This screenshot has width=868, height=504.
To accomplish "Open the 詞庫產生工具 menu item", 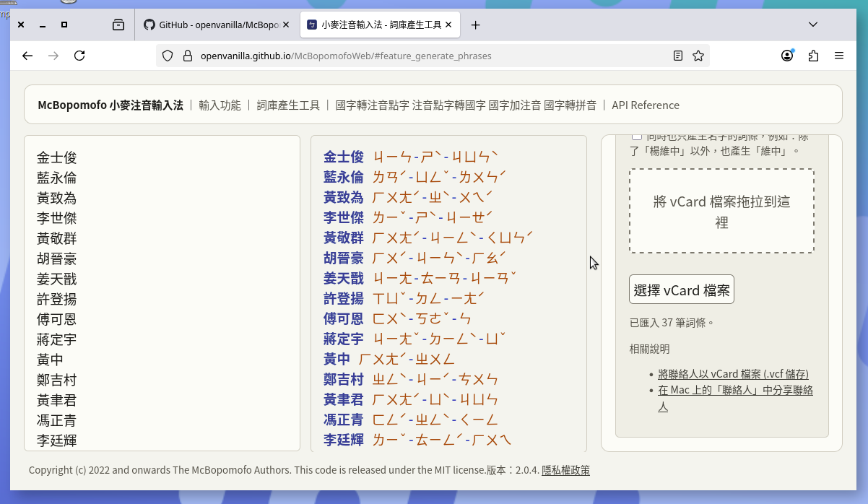I will [288, 105].
